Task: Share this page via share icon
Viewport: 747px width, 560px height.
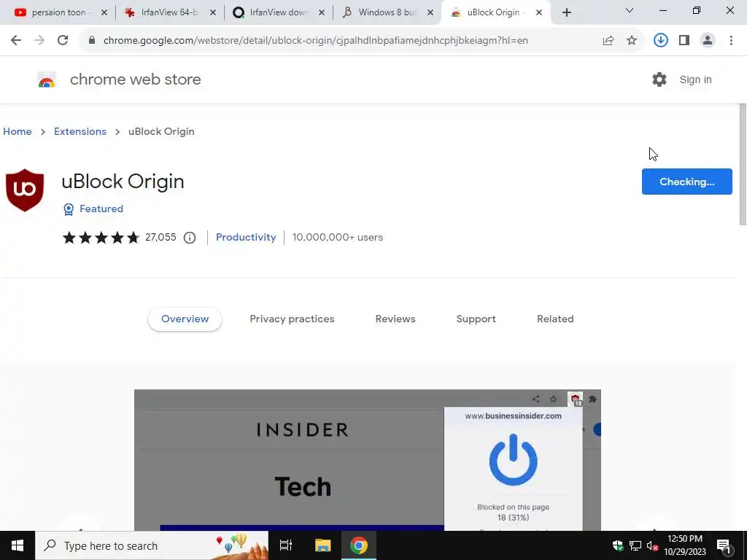Action: [x=608, y=41]
